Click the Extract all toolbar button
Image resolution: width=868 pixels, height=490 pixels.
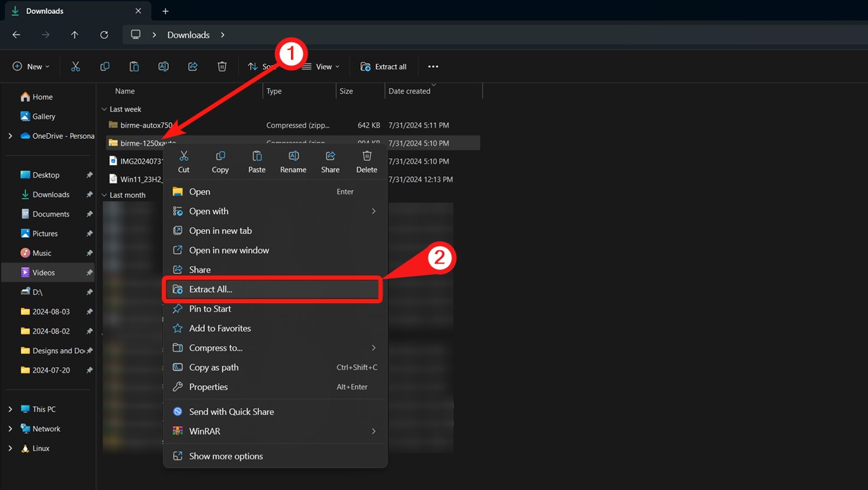383,66
